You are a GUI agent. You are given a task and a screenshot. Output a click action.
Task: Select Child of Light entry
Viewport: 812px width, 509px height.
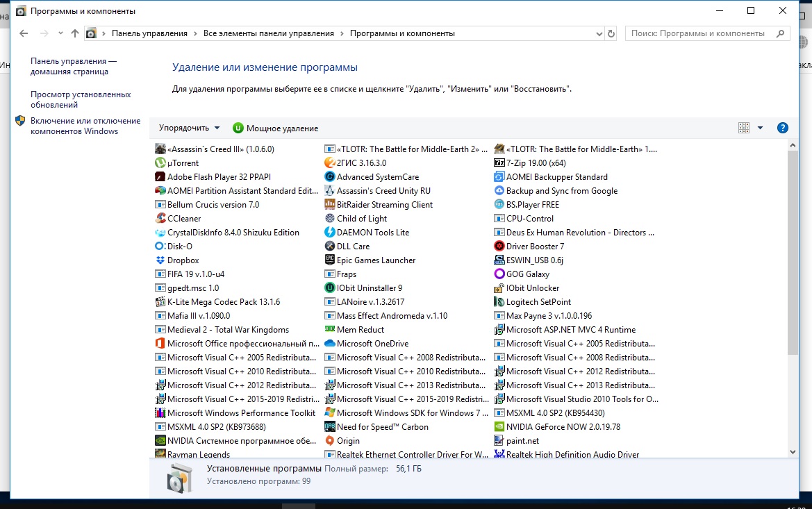(356, 219)
